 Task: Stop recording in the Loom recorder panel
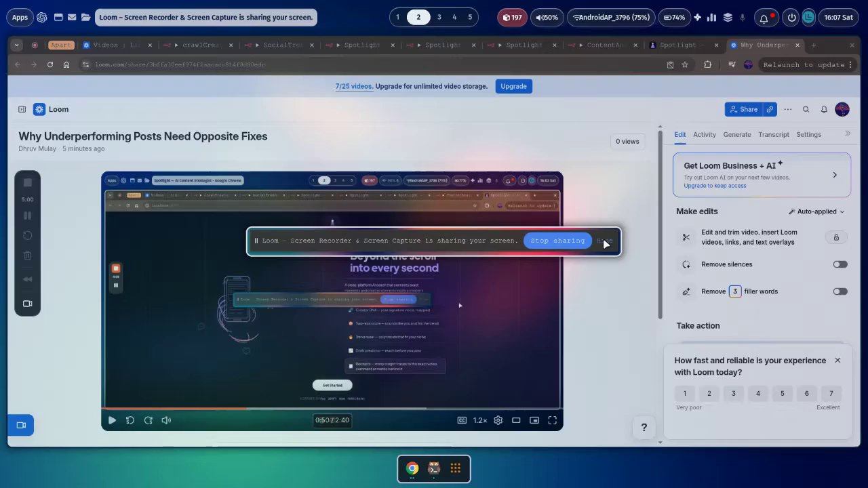(27, 183)
